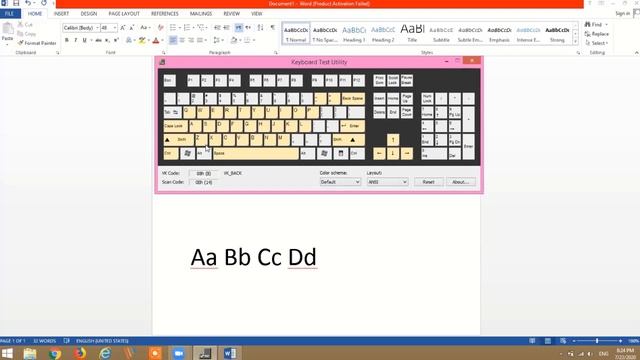
Task: Switch to the REVIEW ribbon tab
Action: click(x=231, y=14)
